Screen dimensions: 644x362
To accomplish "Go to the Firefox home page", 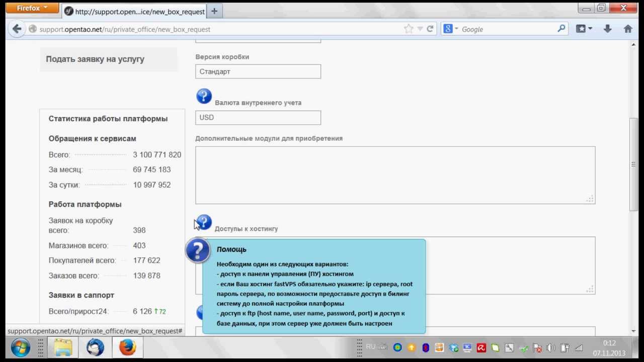I will (628, 29).
